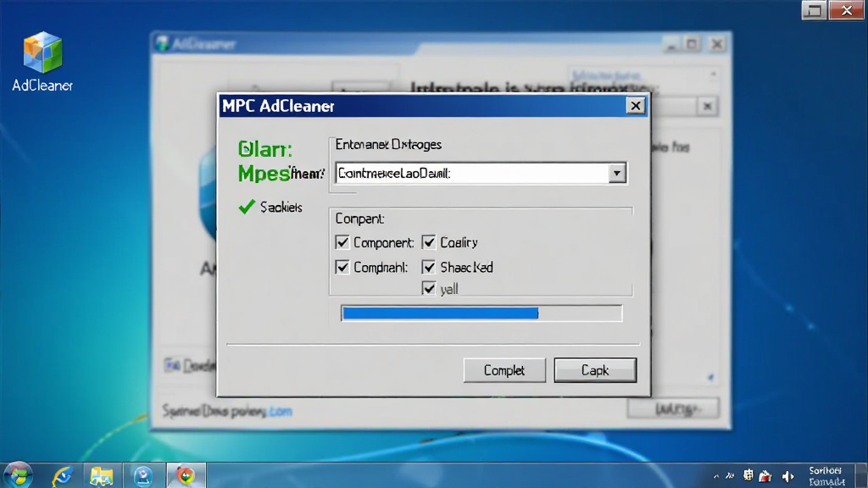Image resolution: width=868 pixels, height=488 pixels.
Task: Click the Capk button
Action: click(595, 370)
